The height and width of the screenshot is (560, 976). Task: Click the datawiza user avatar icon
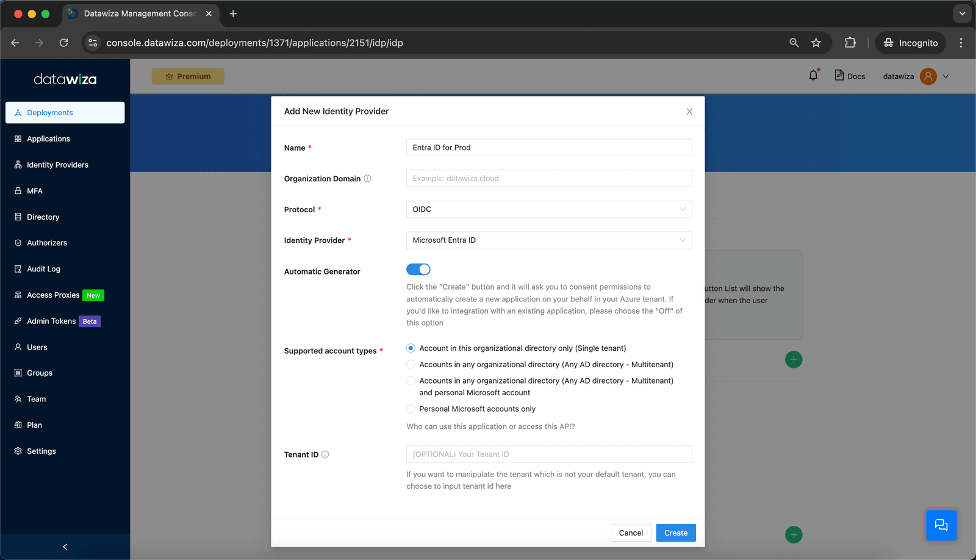pos(928,76)
